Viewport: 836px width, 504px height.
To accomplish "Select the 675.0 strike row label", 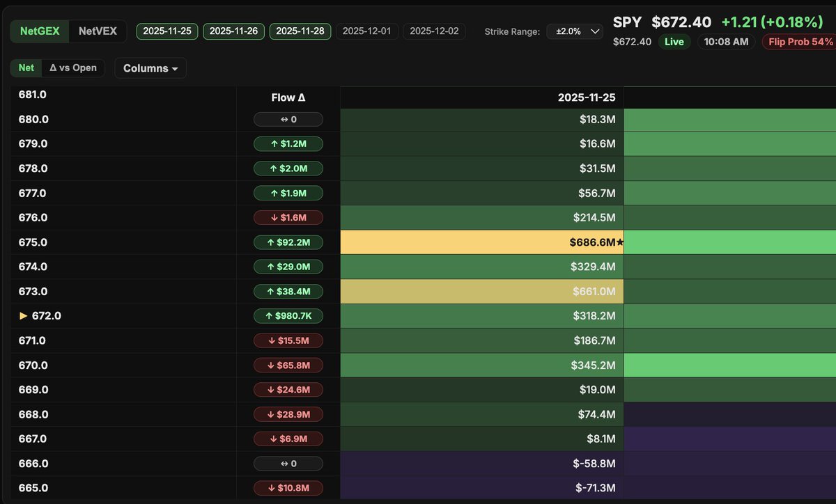I will click(33, 242).
